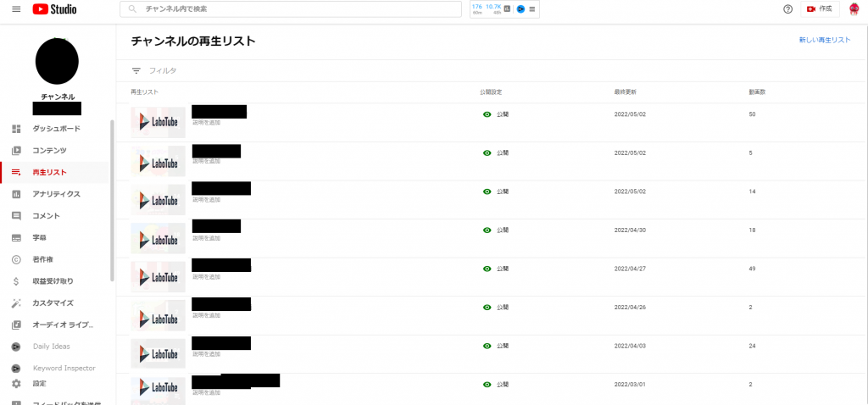Open the help question mark icon
868x405 pixels.
pyautogui.click(x=787, y=9)
